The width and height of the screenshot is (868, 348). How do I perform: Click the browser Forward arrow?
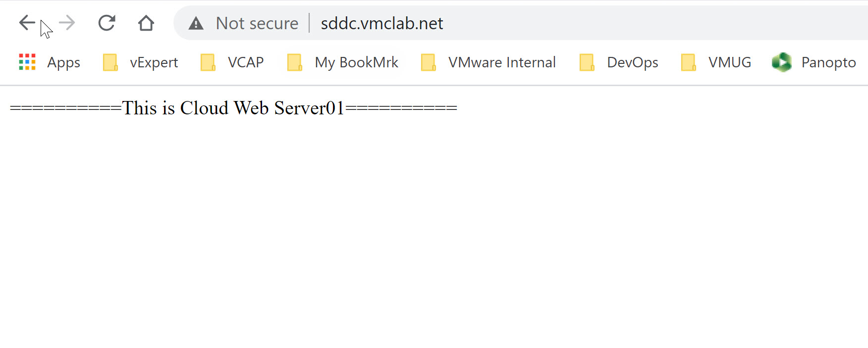67,23
